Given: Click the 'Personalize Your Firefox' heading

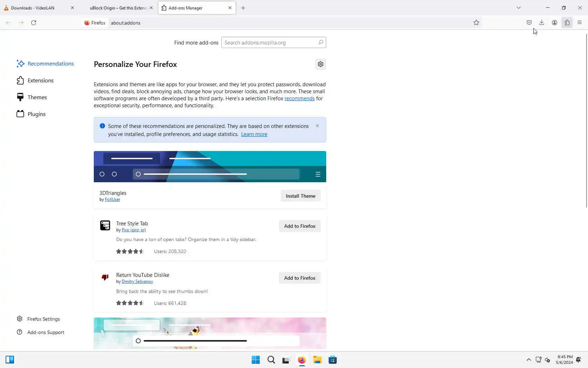Looking at the screenshot, I should point(135,64).
